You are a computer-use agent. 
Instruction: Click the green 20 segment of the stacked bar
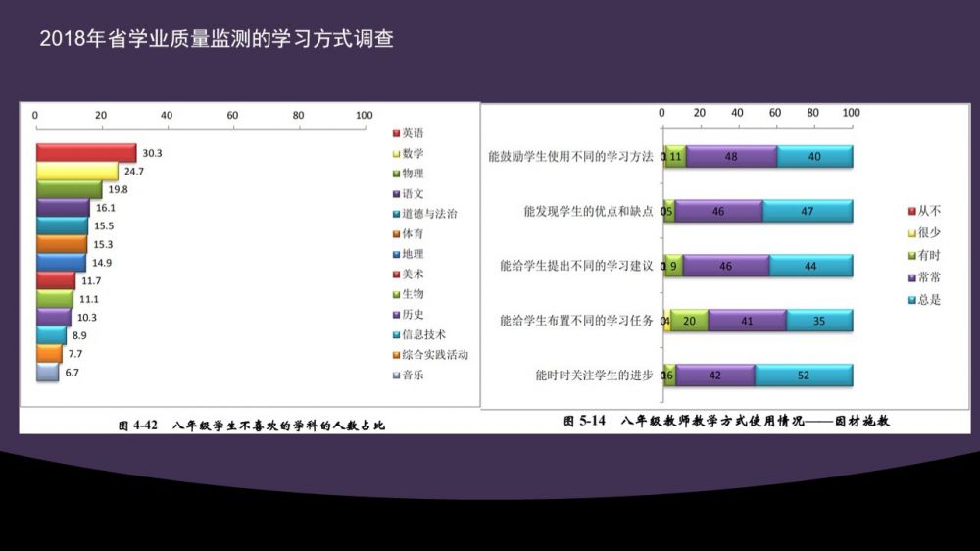(689, 321)
